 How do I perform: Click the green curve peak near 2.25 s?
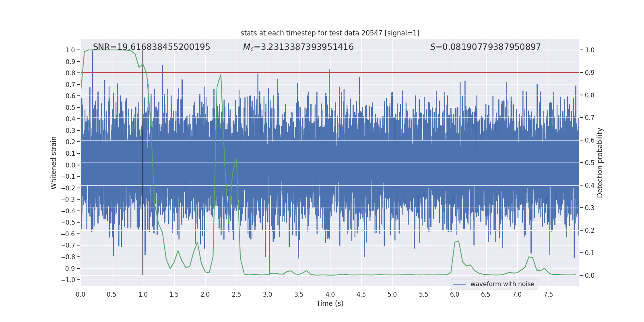pos(221,75)
